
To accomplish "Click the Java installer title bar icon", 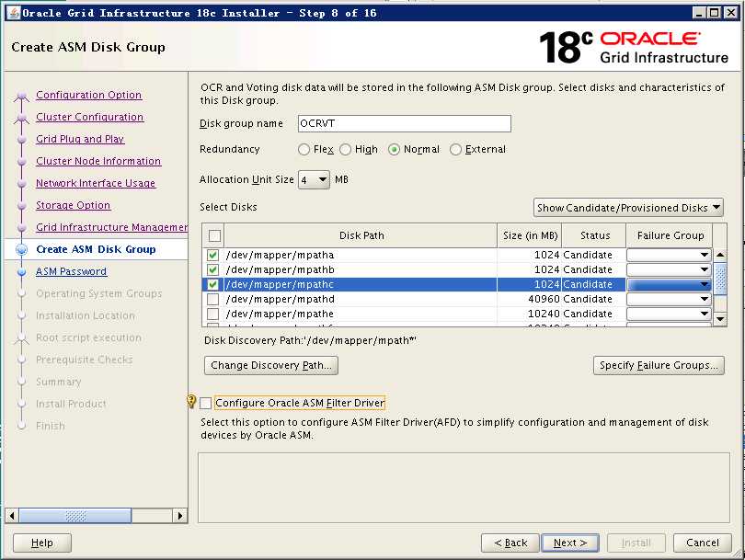I will click(14, 13).
